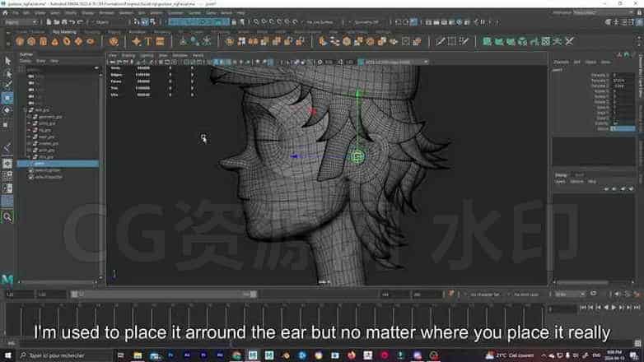Click the Save Scene icon on status line

click(x=64, y=22)
